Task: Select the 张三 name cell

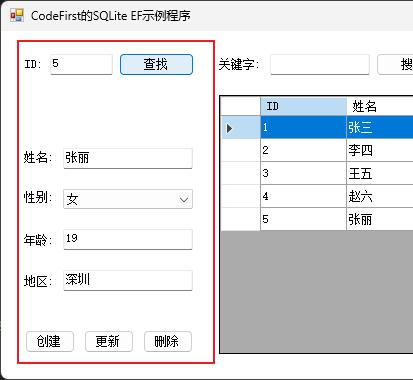Action: pos(380,127)
